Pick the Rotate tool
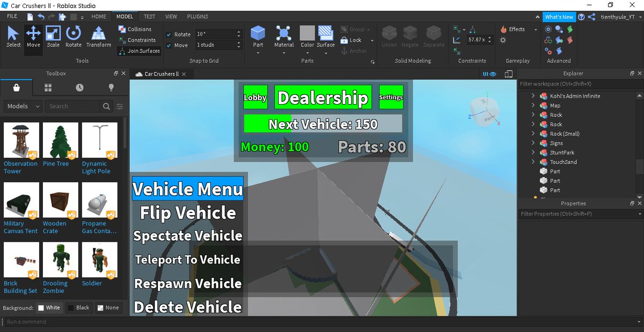Screen dimensions: 644x332 click(x=74, y=36)
